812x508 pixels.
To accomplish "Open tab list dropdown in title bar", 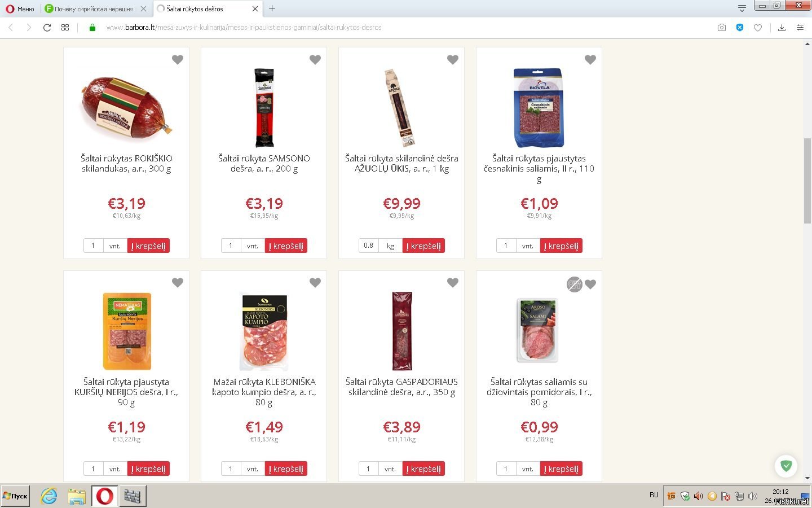I will (x=742, y=8).
